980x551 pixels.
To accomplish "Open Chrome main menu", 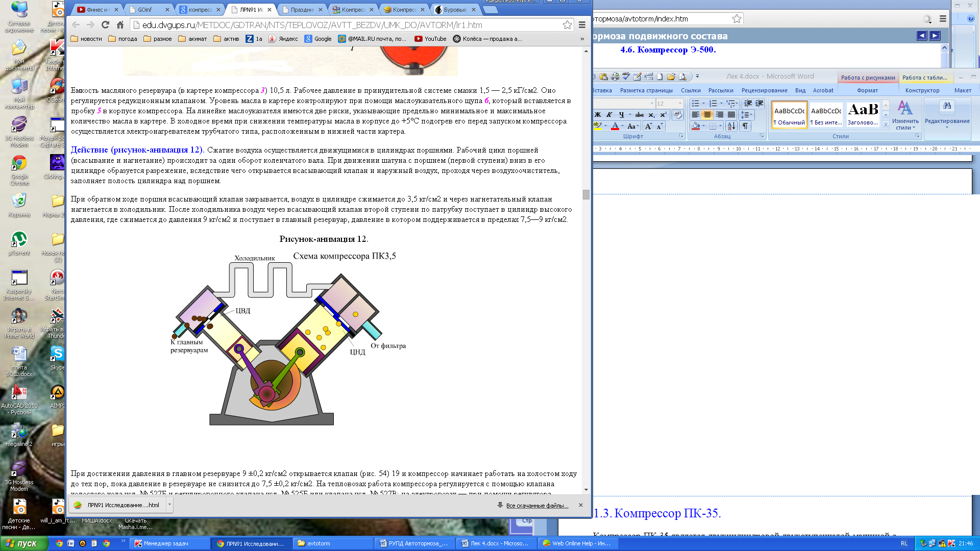I will [x=582, y=24].
